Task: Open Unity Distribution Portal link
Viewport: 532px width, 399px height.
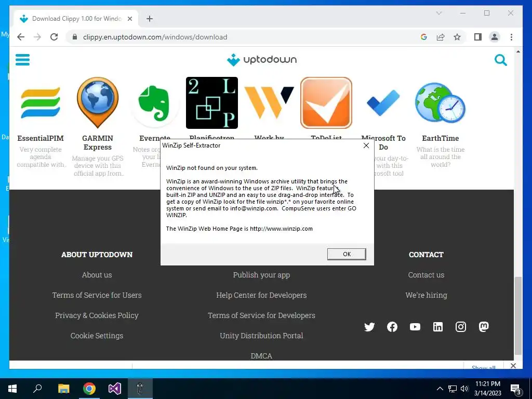Action: point(261,336)
